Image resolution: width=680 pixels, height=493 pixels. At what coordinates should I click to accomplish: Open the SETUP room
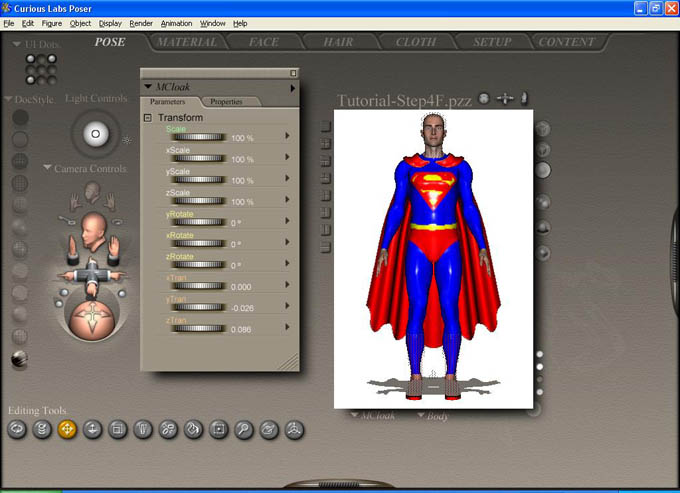(492, 42)
